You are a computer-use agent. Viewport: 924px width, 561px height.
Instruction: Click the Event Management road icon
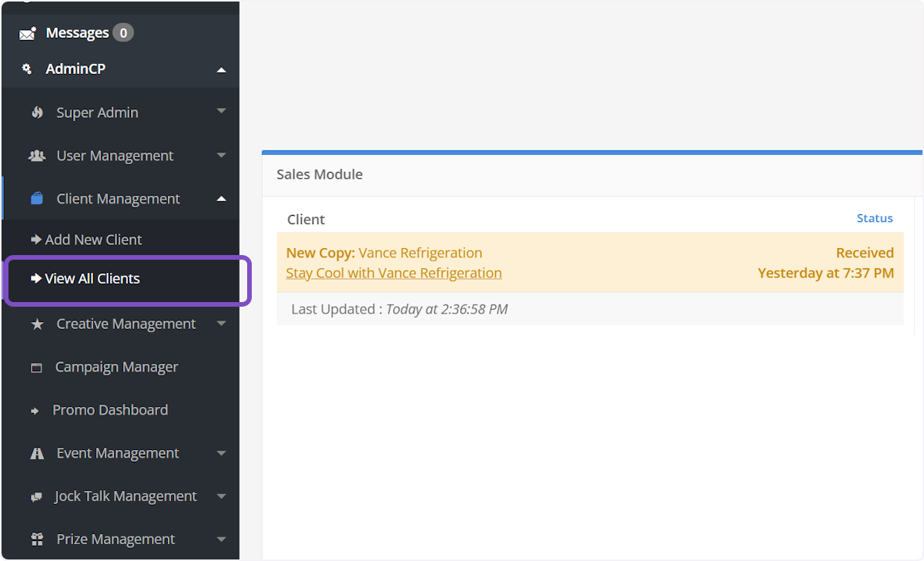click(37, 453)
